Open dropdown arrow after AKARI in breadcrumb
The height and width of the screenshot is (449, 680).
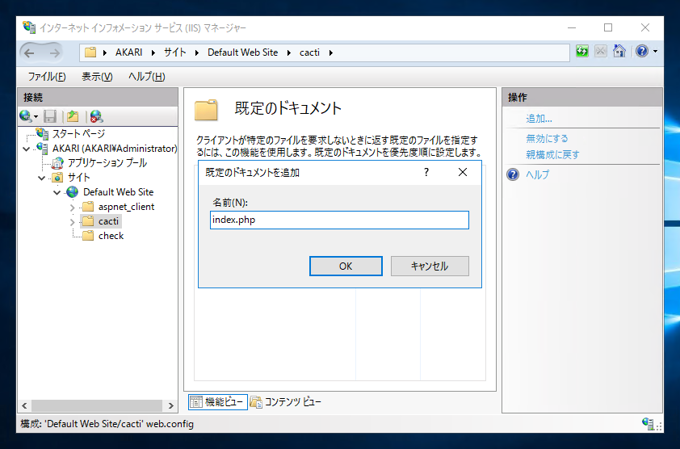coord(153,53)
